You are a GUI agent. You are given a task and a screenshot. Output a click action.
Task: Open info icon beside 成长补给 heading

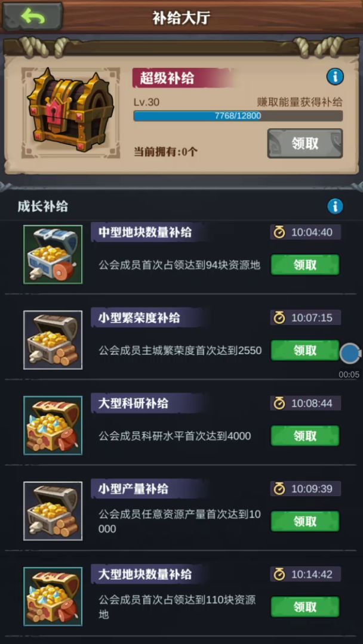[335, 206]
